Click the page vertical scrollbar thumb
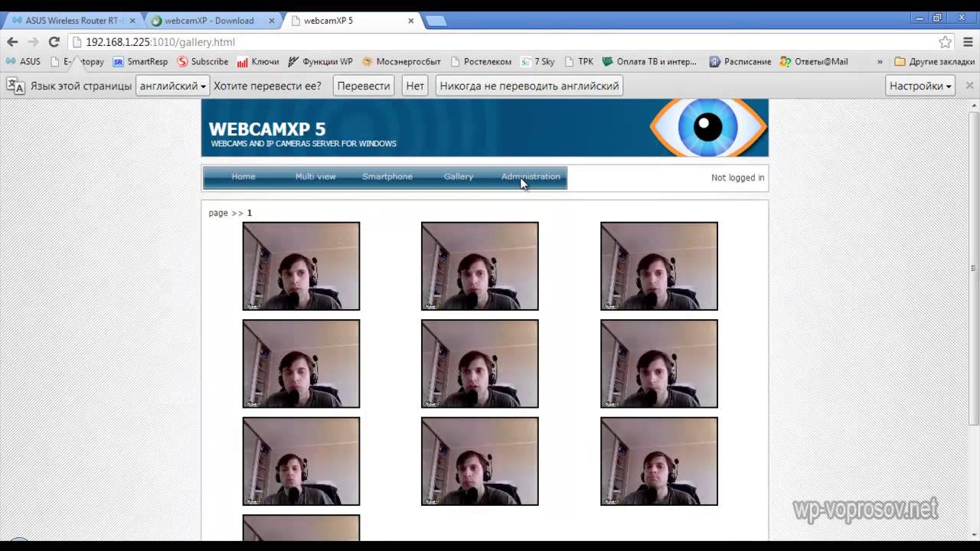The height and width of the screenshot is (551, 980). [974, 268]
